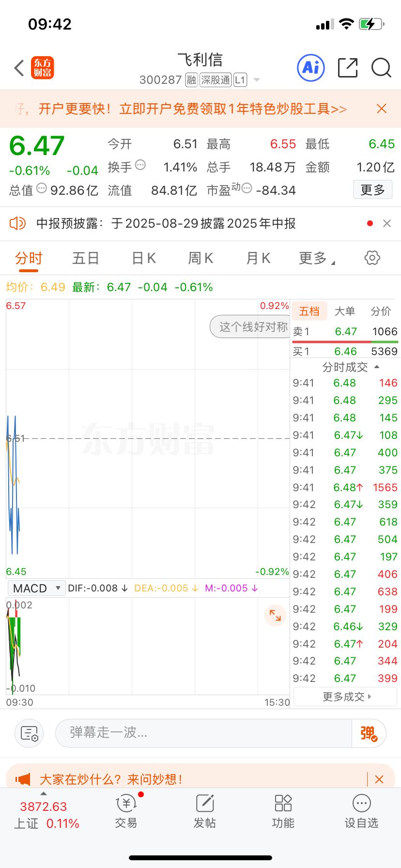
Task: Close the orange account-opening banner
Action: pyautogui.click(x=382, y=108)
